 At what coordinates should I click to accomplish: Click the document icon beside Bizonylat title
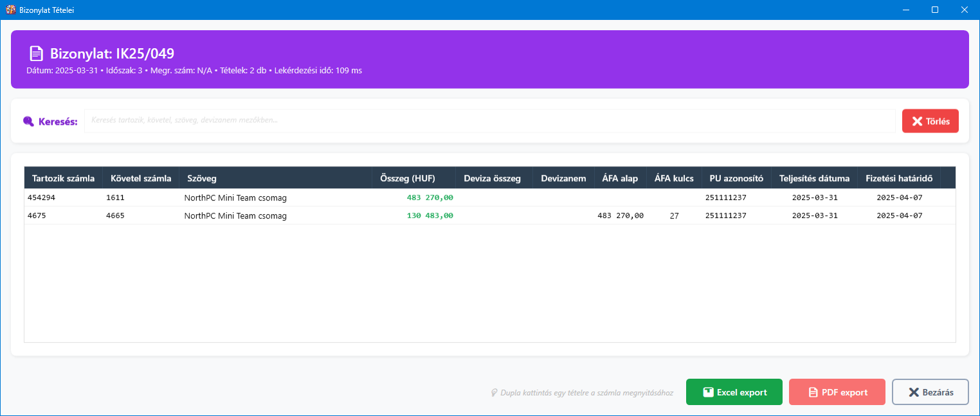pyautogui.click(x=36, y=54)
